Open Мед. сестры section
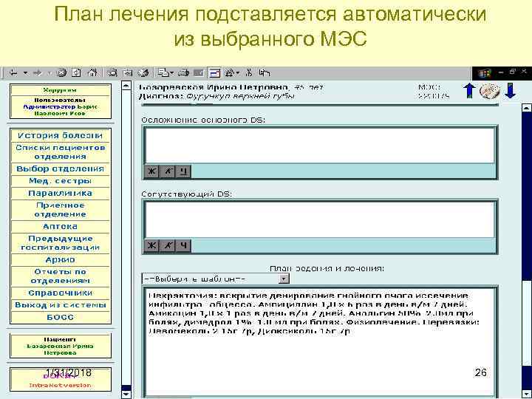This screenshot has height=399, width=532. tap(60, 181)
